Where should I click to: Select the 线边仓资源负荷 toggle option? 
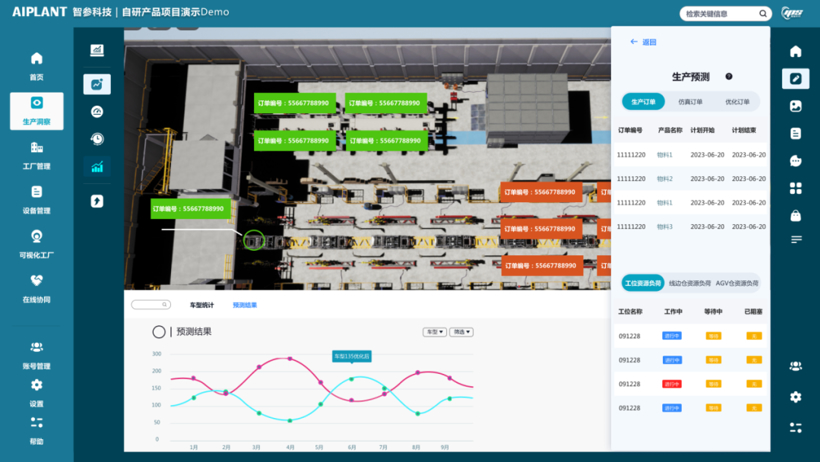pos(689,283)
